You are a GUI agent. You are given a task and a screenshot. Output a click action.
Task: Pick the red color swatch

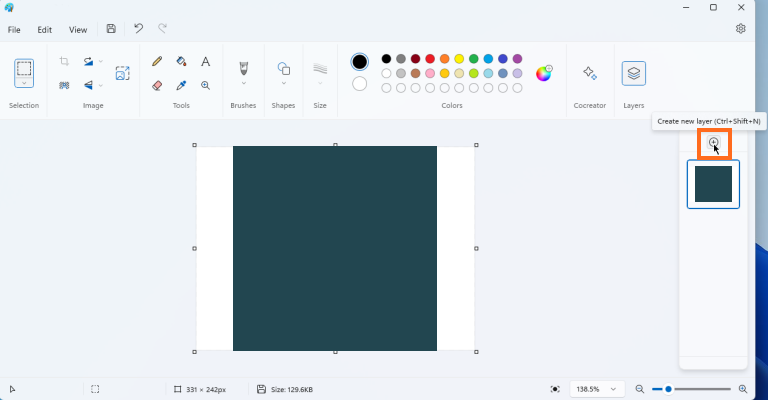430,59
